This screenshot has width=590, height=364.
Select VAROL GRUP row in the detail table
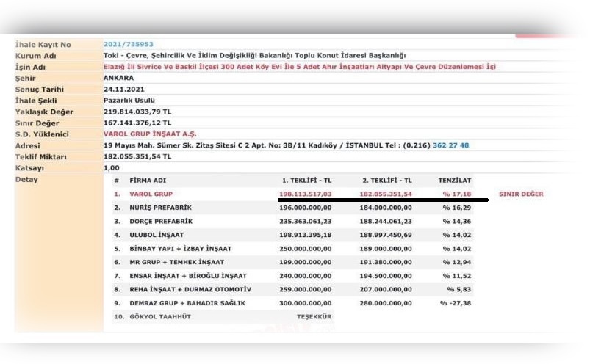coord(292,194)
